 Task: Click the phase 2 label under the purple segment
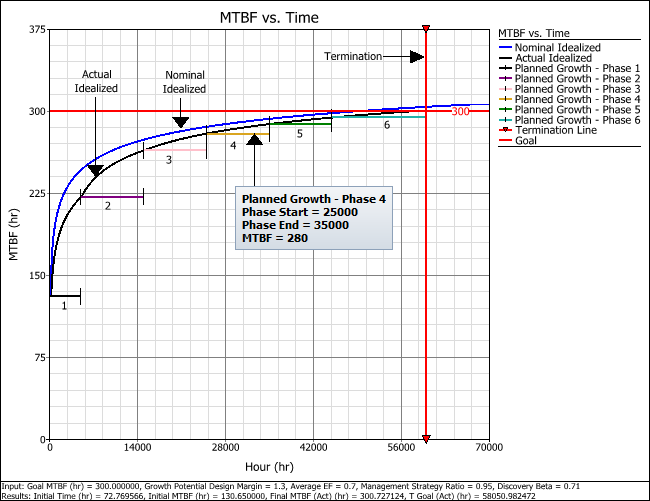108,209
